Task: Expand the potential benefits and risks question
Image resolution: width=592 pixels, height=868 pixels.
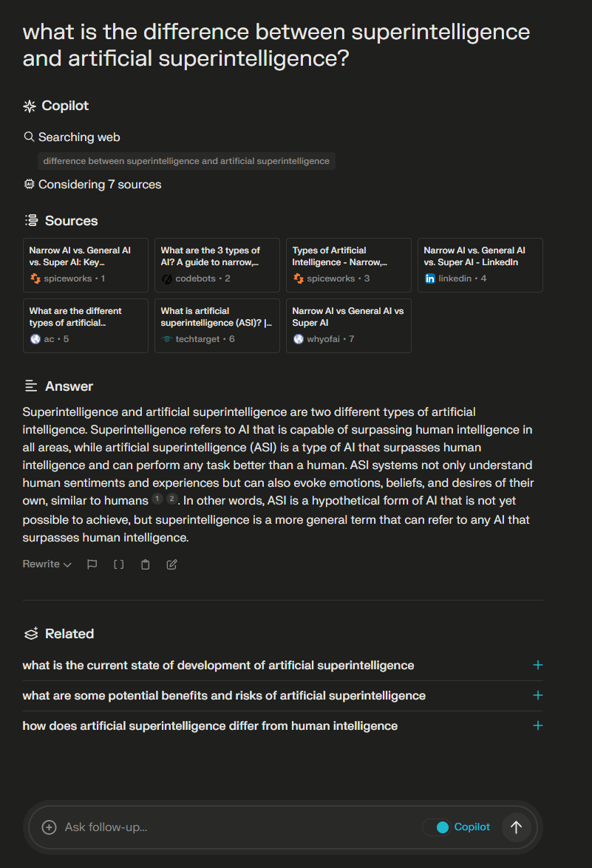Action: click(537, 695)
